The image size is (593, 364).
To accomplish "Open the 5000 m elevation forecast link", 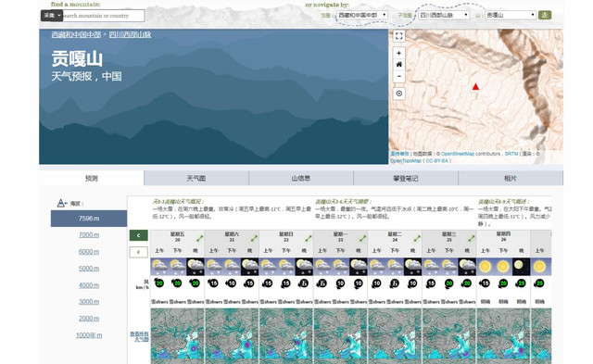I will (89, 269).
